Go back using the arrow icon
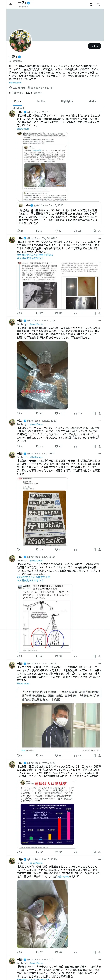Image resolution: width=110 pixels, height=980 pixels. point(10,4)
